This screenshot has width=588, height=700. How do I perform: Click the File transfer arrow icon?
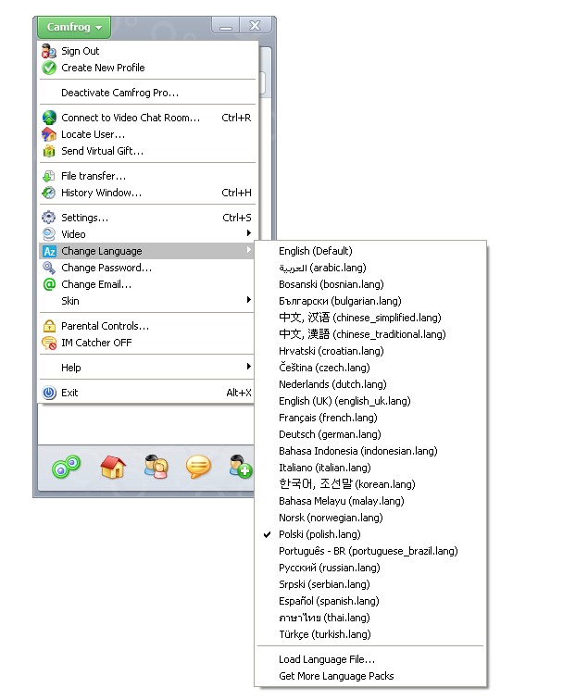49,176
